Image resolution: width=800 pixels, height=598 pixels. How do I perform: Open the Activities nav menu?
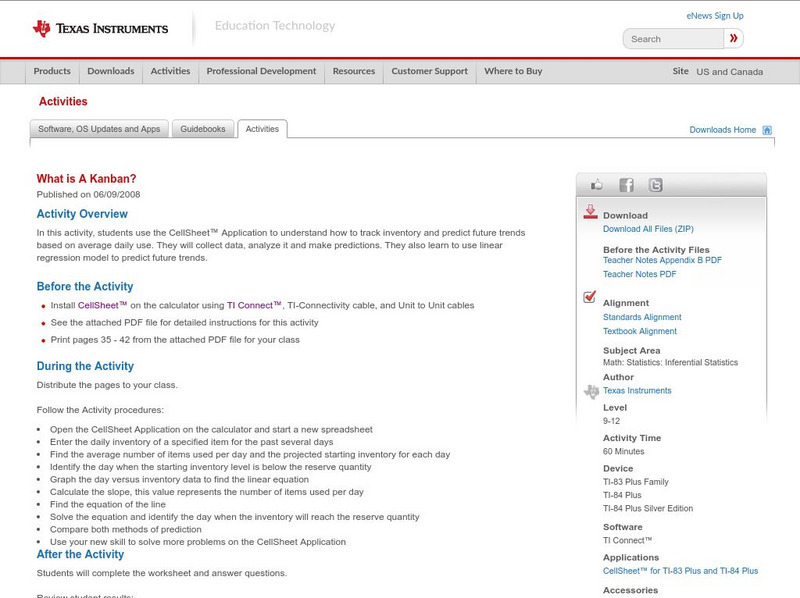170,71
